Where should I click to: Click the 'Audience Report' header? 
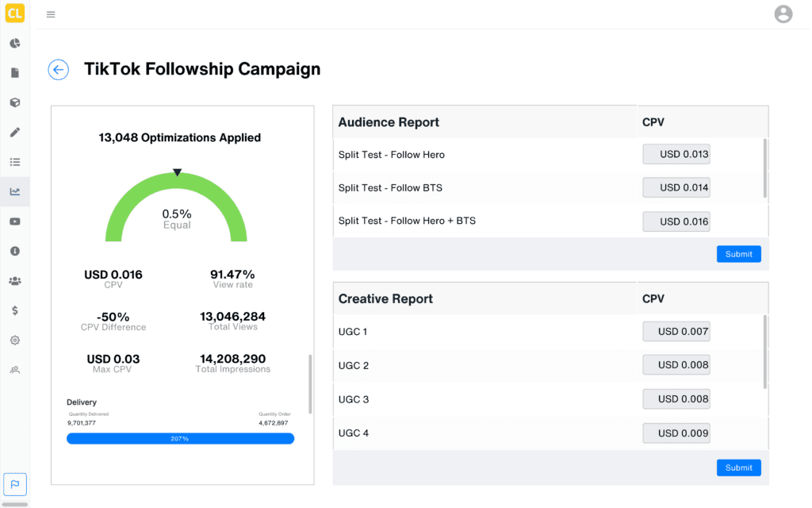click(389, 122)
